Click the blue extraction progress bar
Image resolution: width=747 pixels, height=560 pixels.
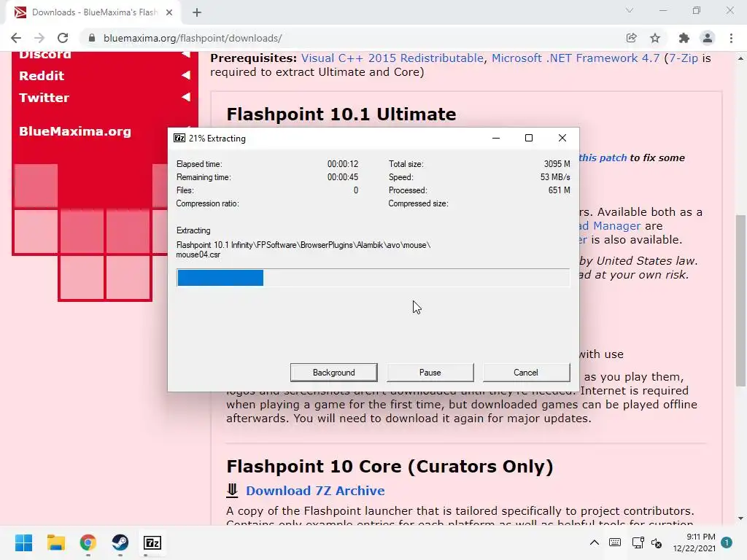point(220,278)
